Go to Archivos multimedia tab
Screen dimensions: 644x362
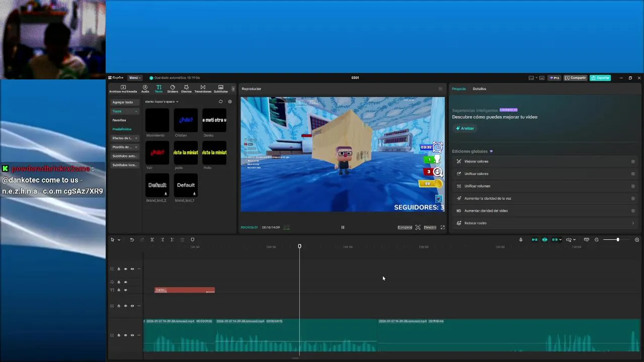point(123,89)
